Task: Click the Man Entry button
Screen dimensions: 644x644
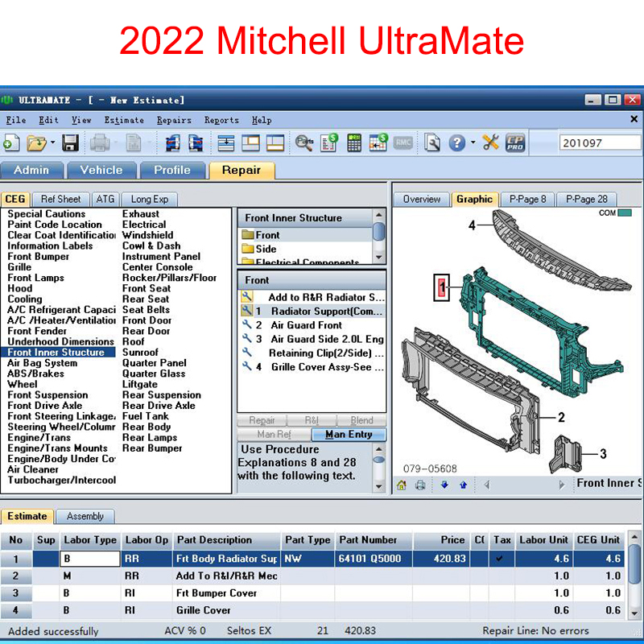Action: (349, 434)
